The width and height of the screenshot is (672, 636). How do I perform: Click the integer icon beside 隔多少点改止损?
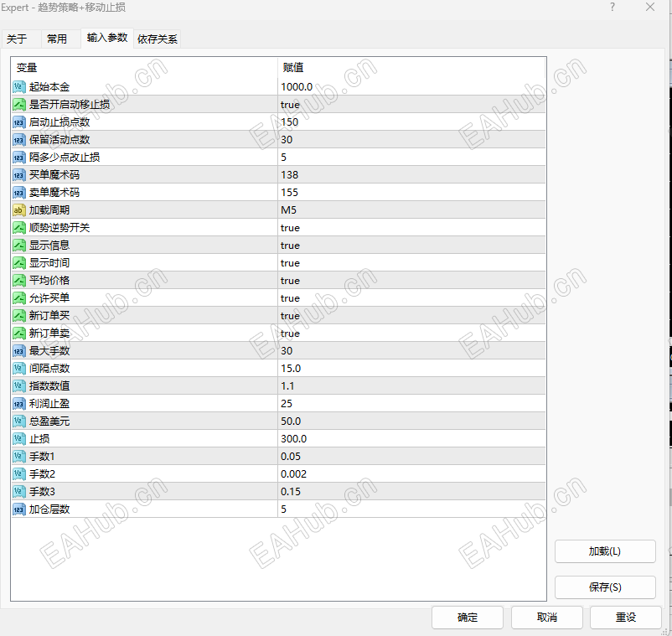(19, 158)
